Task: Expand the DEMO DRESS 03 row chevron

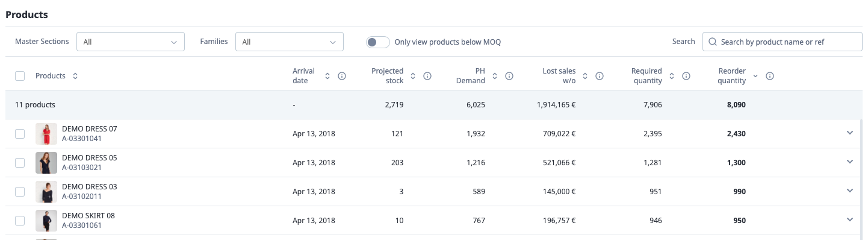Action: point(850,191)
